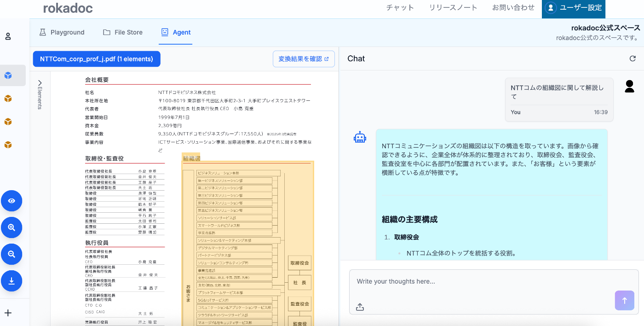
Task: Click the 取締役会 box in org chart
Action: (x=299, y=263)
